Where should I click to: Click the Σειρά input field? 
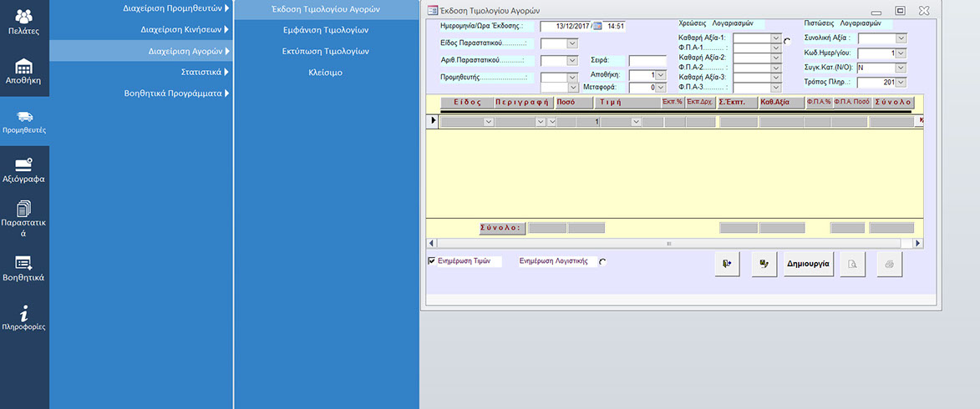(x=647, y=60)
